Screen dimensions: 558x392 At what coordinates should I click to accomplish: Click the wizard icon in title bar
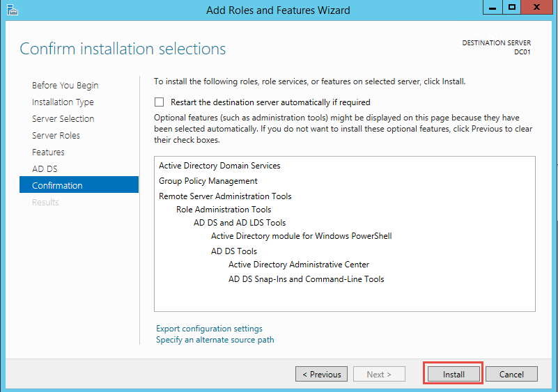click(12, 10)
